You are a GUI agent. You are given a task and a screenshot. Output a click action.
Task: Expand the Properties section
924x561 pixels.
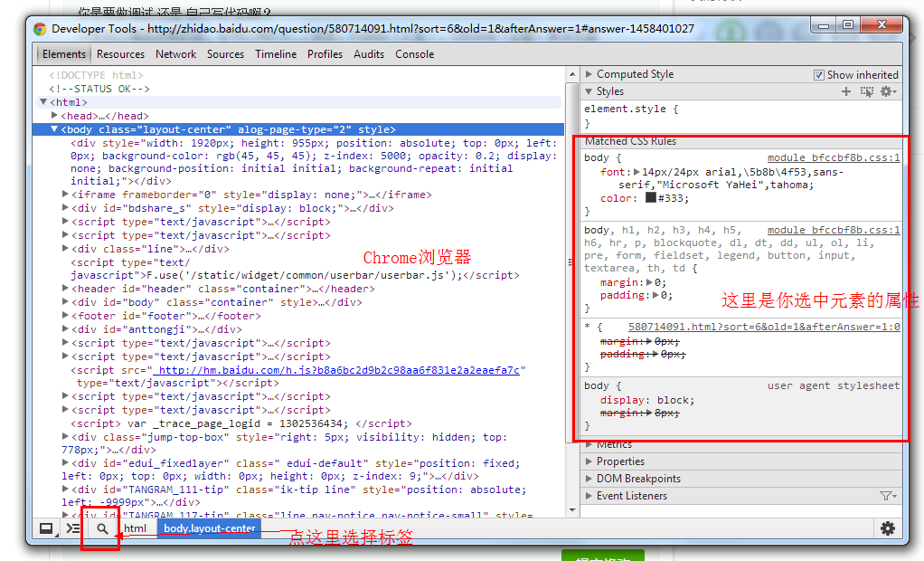[589, 461]
